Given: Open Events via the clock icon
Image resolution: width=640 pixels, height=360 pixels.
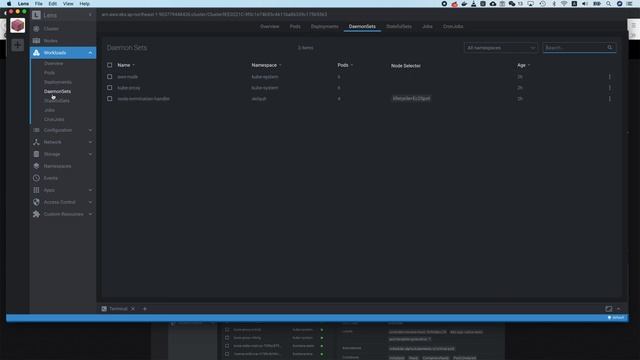Looking at the screenshot, I should [36, 178].
